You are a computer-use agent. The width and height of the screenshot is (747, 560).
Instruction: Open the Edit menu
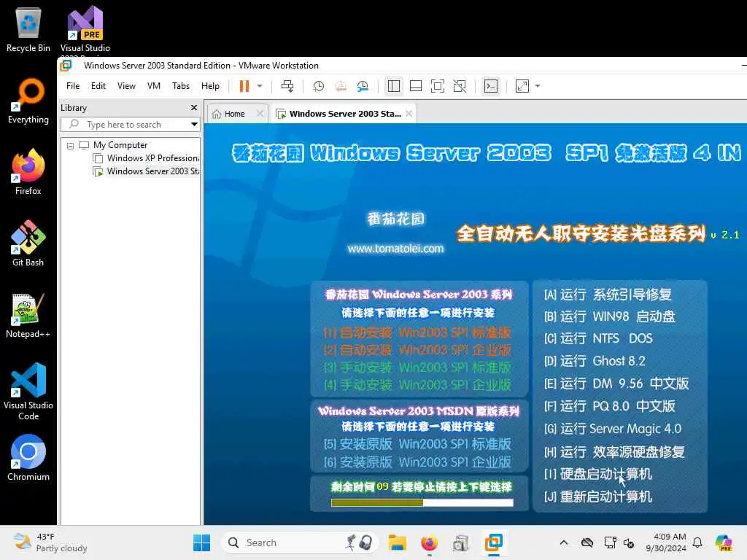98,86
